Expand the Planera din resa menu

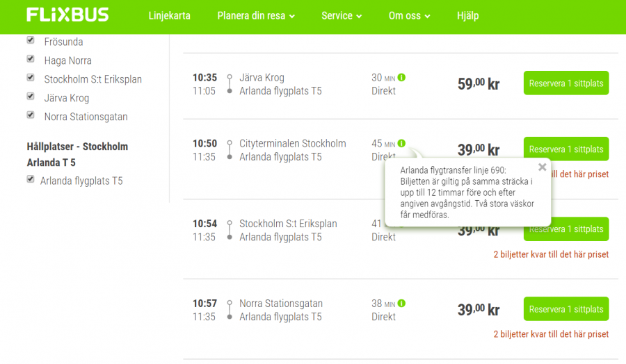point(256,16)
